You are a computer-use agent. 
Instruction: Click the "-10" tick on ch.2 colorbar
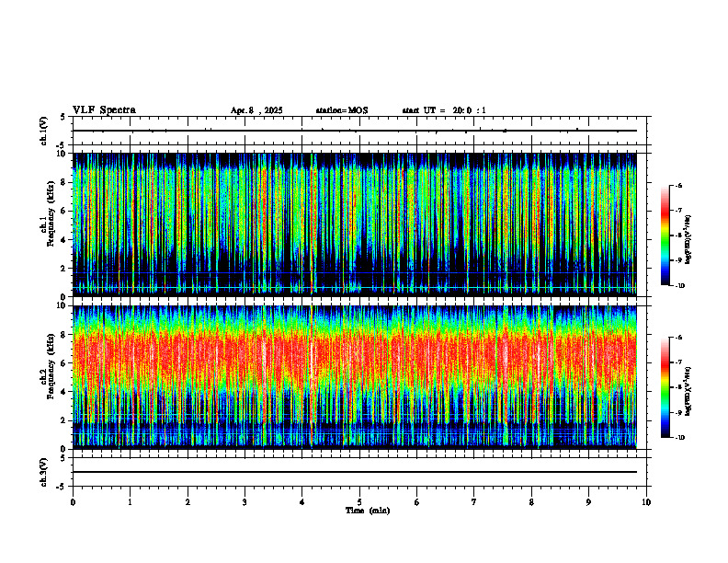[680, 438]
